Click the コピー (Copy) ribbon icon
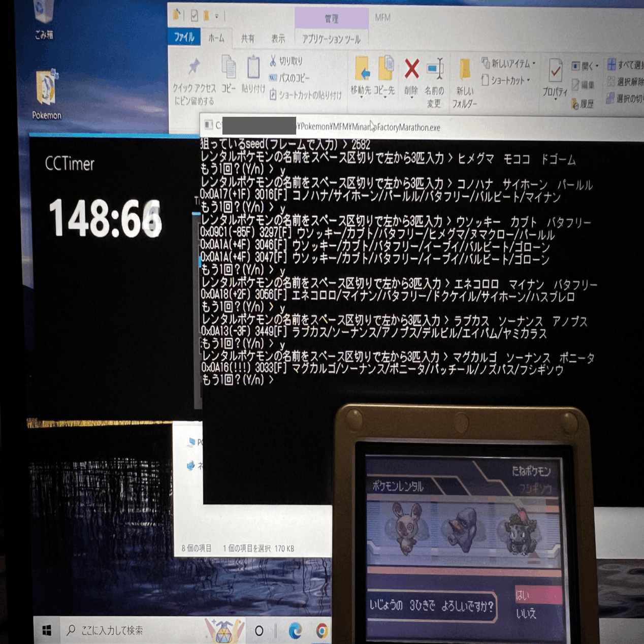The image size is (644, 644). (x=229, y=67)
